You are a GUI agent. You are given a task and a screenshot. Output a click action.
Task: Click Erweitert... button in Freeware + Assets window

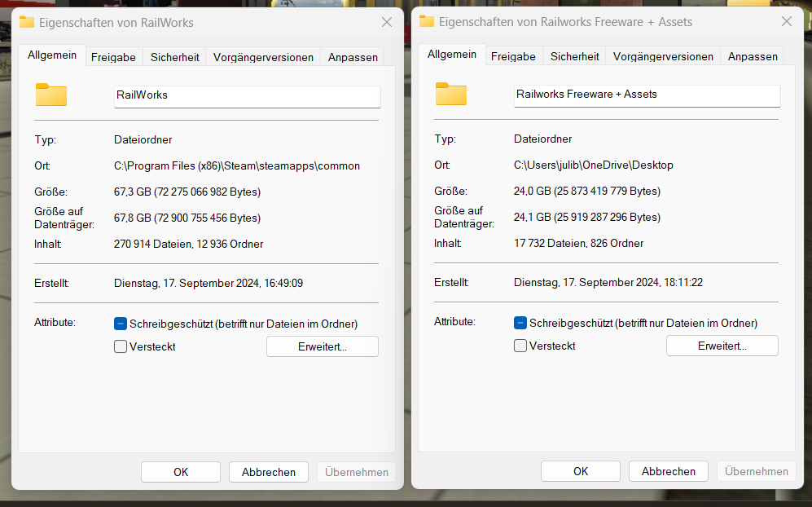722,346
